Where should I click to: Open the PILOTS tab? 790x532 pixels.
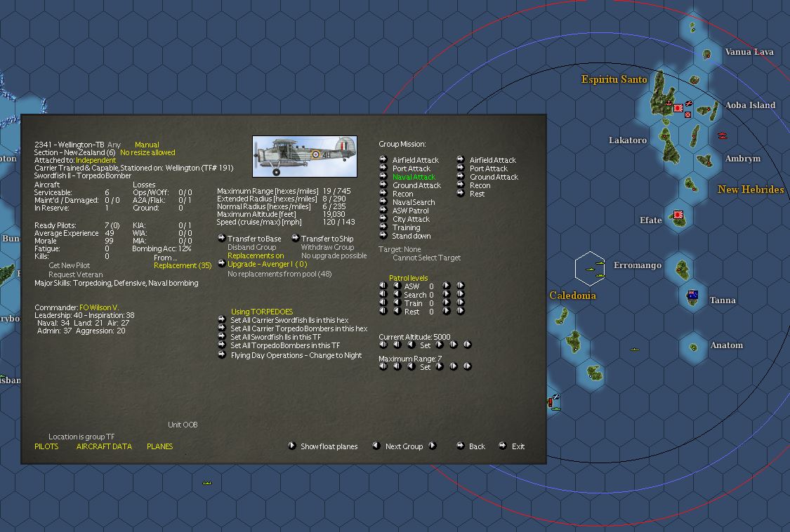[x=46, y=446]
